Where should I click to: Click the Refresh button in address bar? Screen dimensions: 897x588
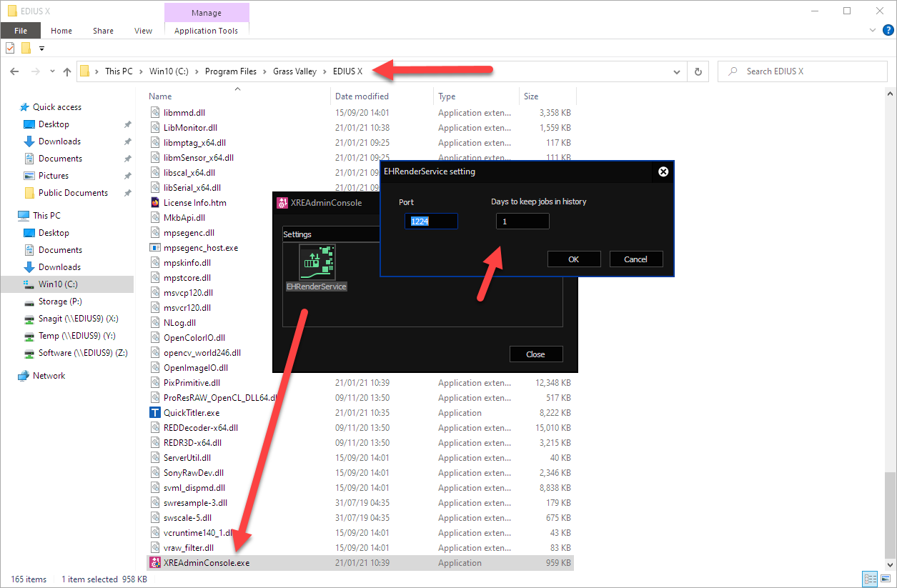(x=698, y=71)
